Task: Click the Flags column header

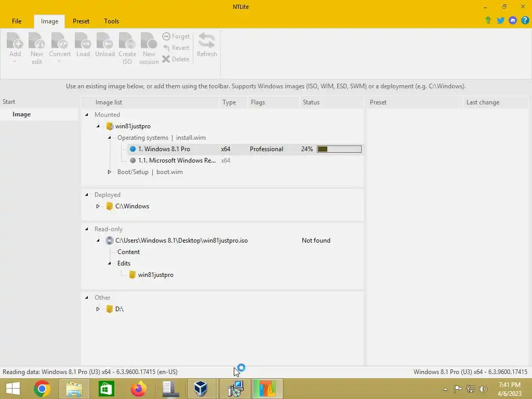Action: point(273,102)
